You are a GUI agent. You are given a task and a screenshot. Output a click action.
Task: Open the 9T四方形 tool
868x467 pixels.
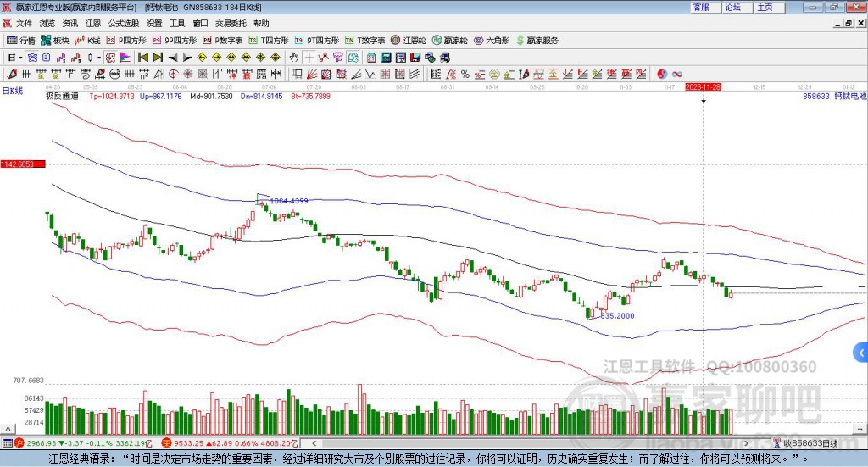point(317,41)
